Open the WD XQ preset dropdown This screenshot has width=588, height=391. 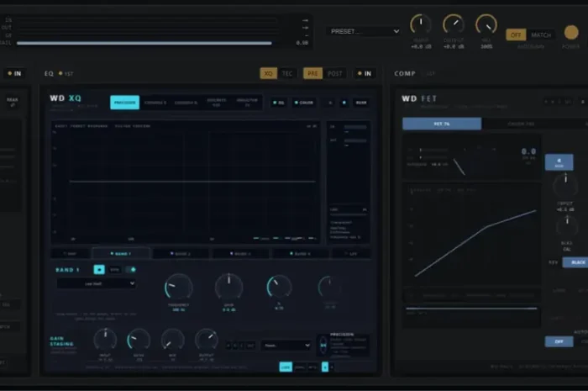point(286,346)
